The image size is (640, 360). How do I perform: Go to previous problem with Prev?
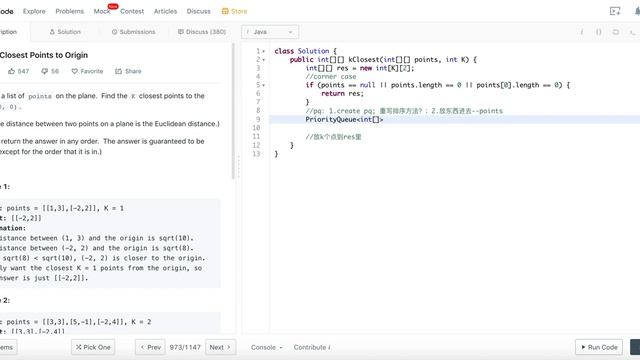tap(150, 347)
